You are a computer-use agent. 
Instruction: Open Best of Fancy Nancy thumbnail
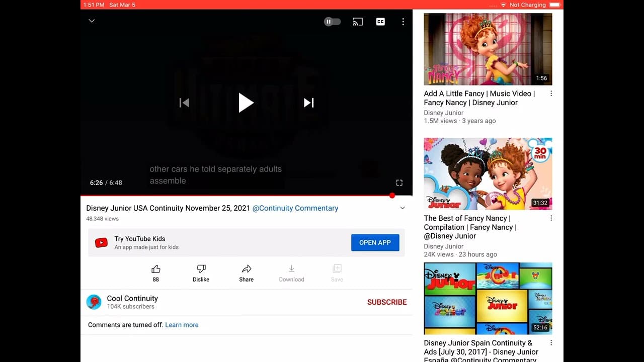pos(488,173)
